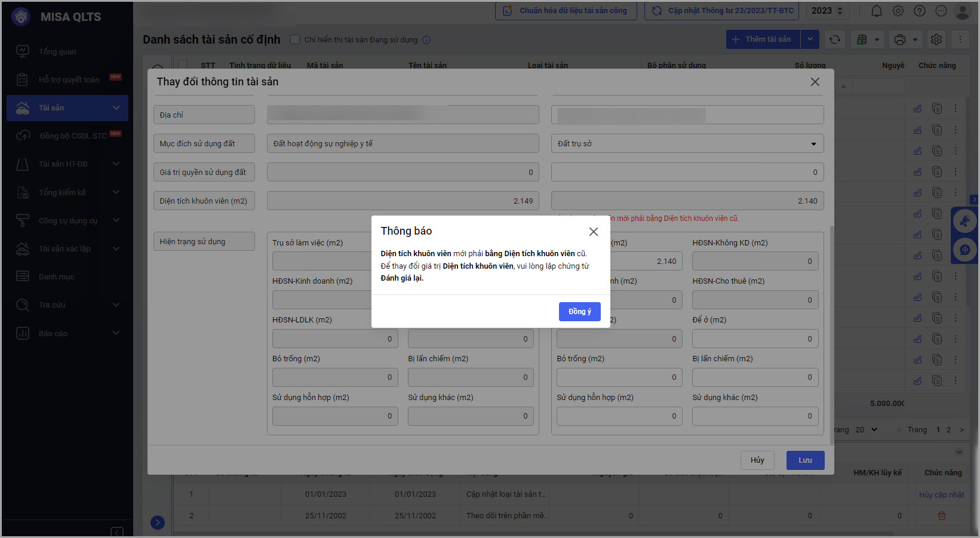
Task: Click the new Diện tích khuôn viên field
Action: 687,201
